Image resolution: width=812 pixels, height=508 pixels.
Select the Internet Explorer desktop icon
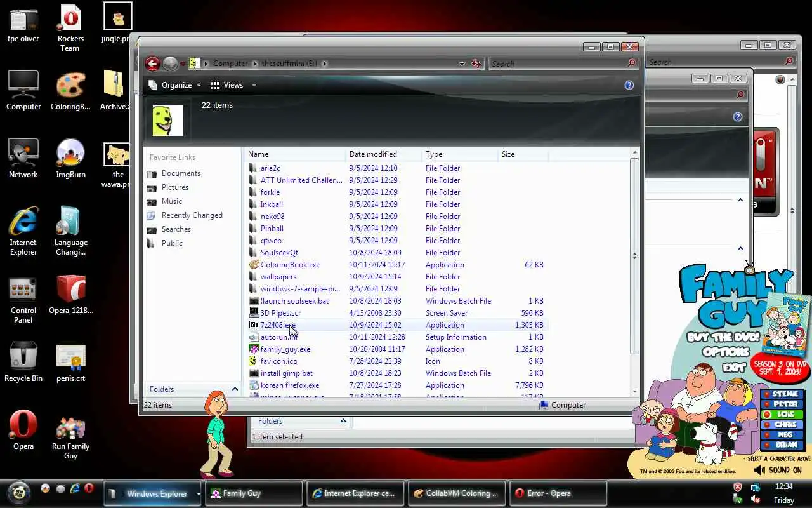(23, 231)
